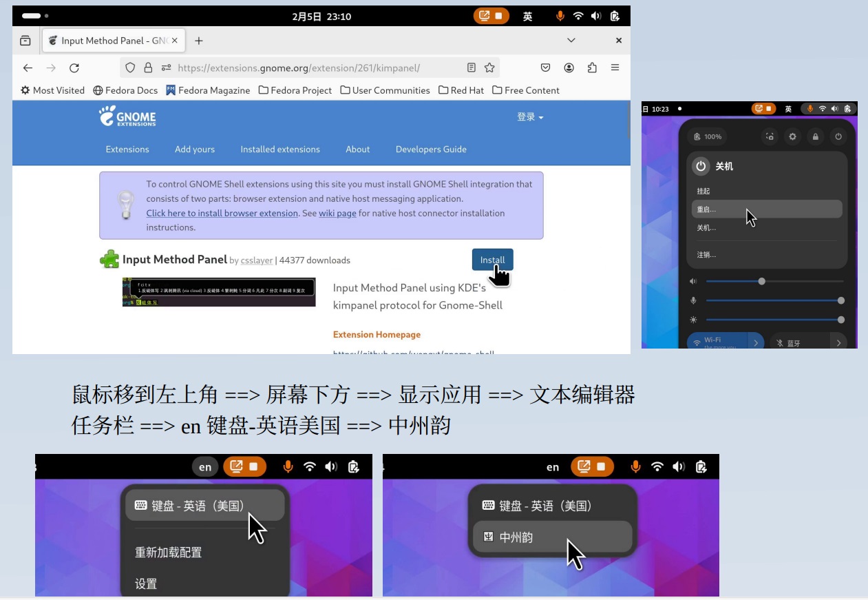Open a new tab with the plus button
This screenshot has height=600, width=868.
pyautogui.click(x=199, y=41)
